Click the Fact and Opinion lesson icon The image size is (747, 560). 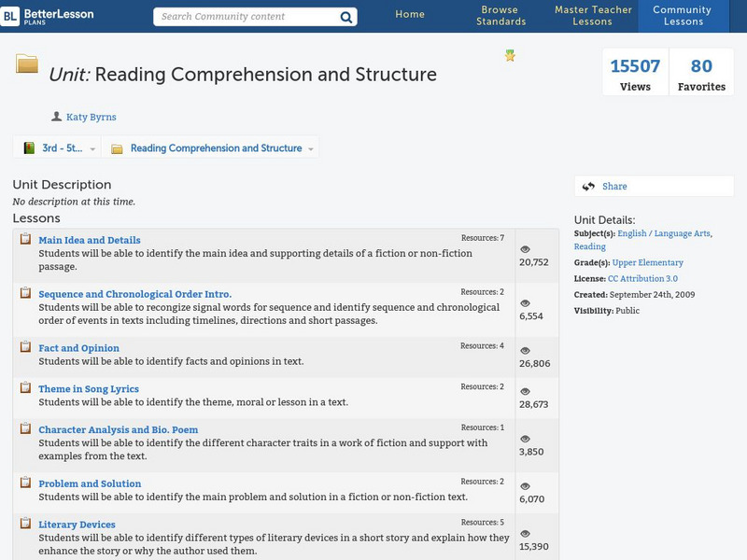point(26,347)
